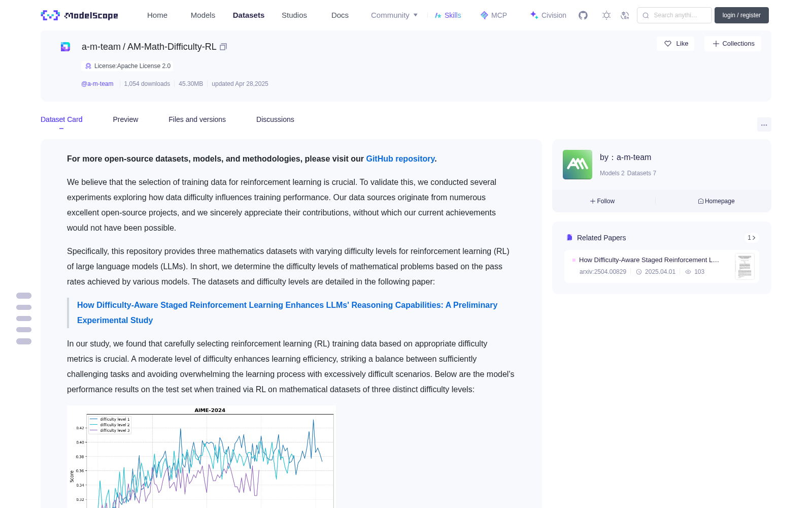Follow the a-m-team organization
This screenshot has height=508, width=812.
tap(602, 201)
